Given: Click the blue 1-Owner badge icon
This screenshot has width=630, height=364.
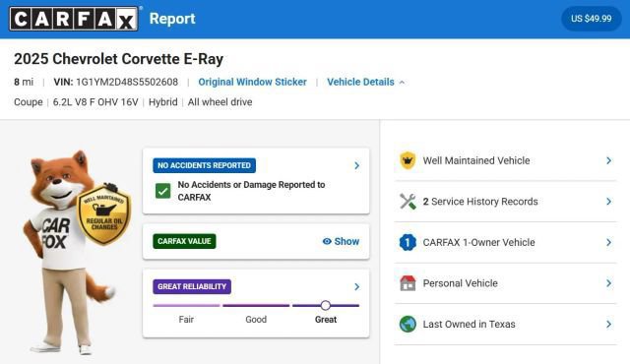Looking at the screenshot, I should (x=408, y=242).
